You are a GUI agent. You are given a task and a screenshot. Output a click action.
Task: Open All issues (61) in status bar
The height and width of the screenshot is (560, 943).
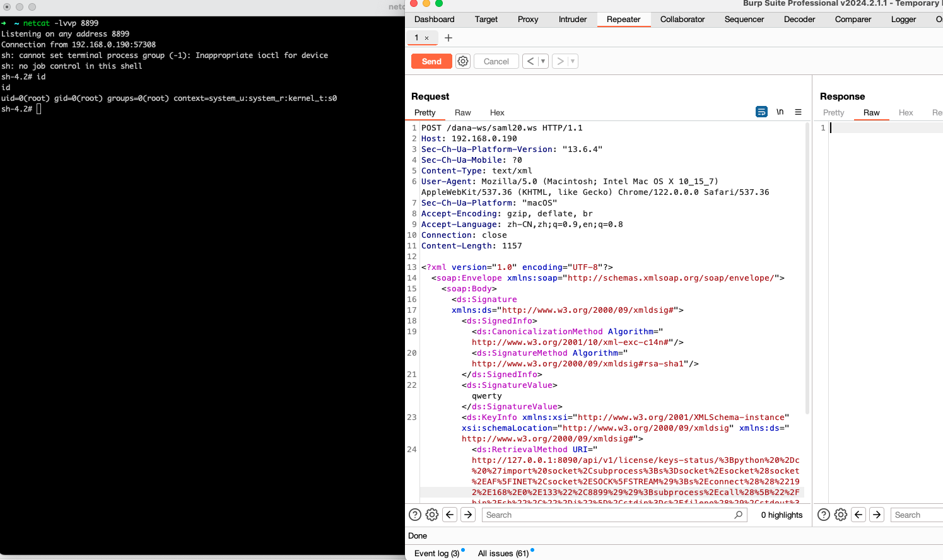pos(503,553)
